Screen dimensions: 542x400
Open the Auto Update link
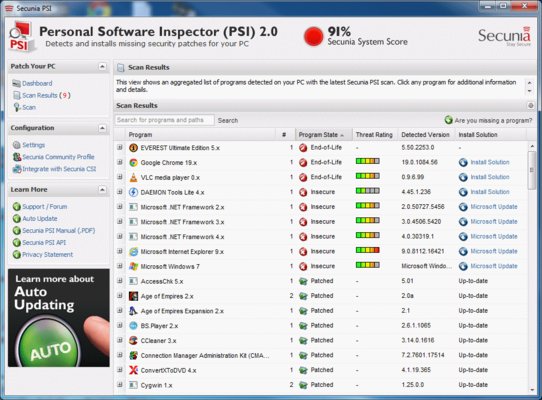coord(40,219)
